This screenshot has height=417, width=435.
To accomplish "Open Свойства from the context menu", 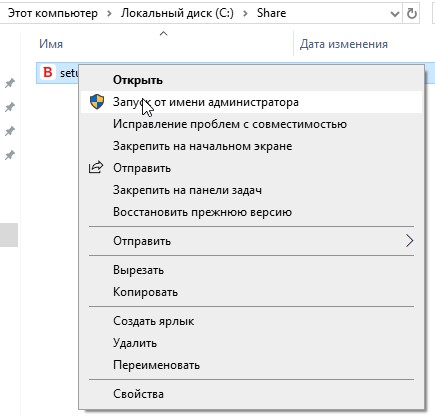I will tap(251, 394).
